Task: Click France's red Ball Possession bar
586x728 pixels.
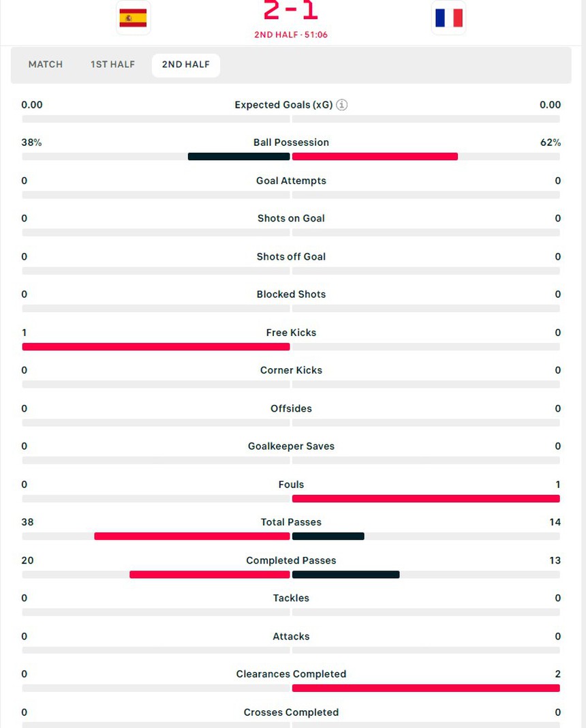Action: click(x=375, y=157)
